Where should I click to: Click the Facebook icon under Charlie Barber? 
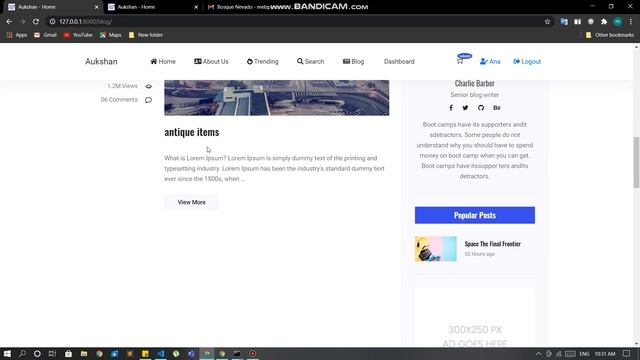[x=451, y=108]
